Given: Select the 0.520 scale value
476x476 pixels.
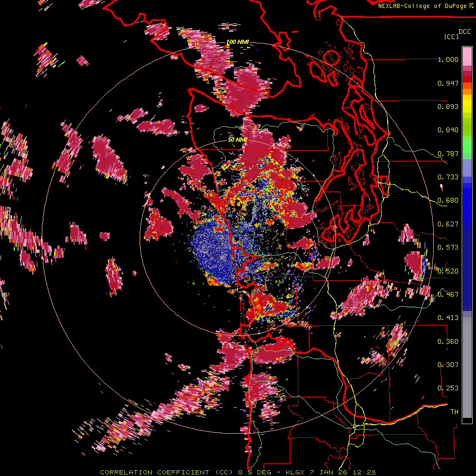Looking at the screenshot, I should [x=448, y=271].
